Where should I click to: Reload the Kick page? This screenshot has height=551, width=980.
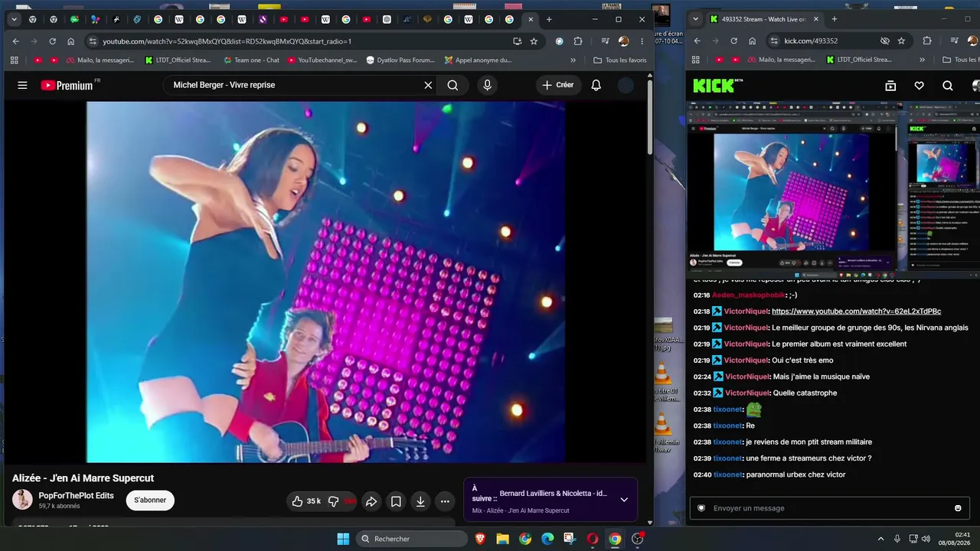(x=733, y=41)
